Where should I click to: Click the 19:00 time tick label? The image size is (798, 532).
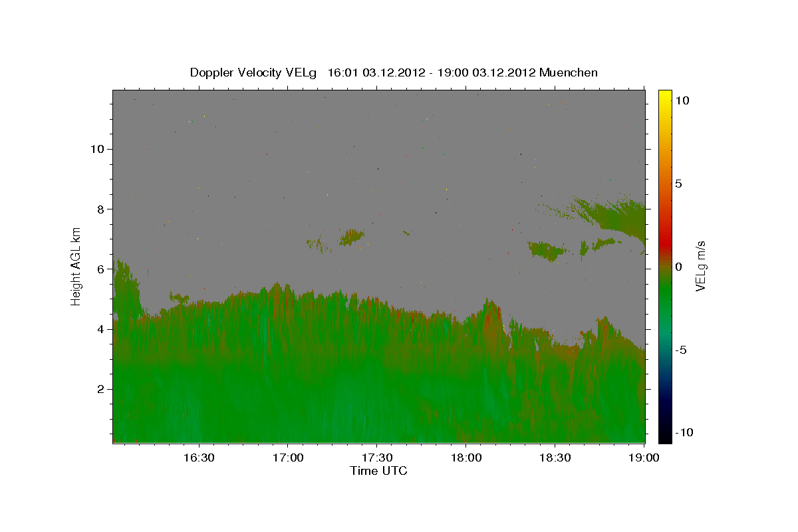(x=644, y=458)
